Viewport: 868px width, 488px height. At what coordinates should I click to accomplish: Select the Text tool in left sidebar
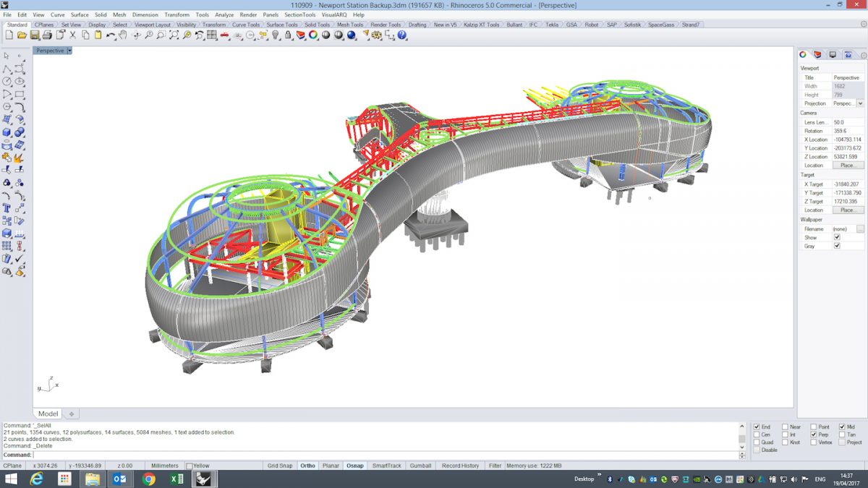point(7,208)
